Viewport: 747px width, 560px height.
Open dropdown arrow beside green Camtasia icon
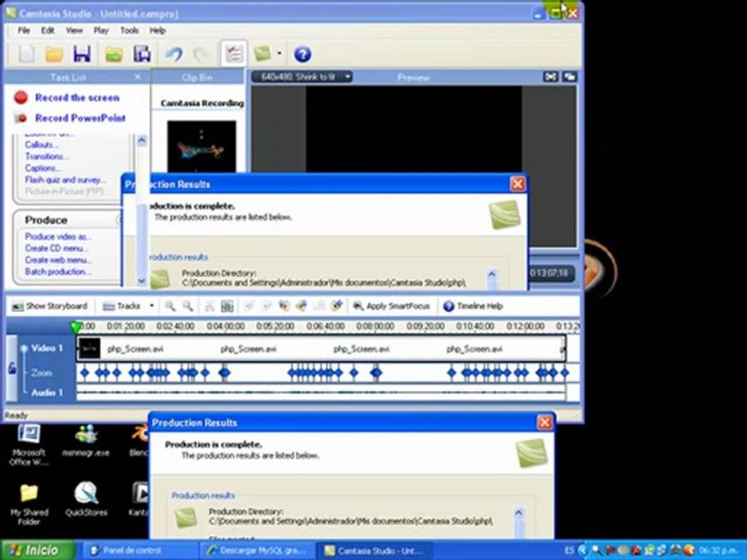click(279, 54)
